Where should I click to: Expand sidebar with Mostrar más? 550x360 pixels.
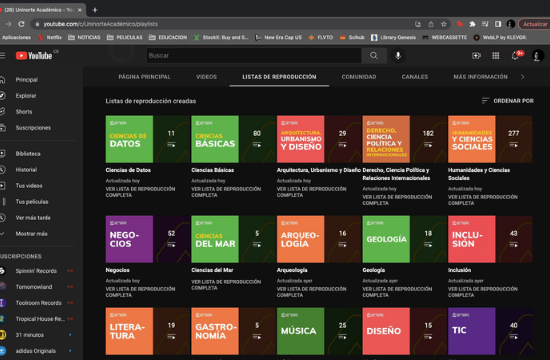[x=32, y=234]
